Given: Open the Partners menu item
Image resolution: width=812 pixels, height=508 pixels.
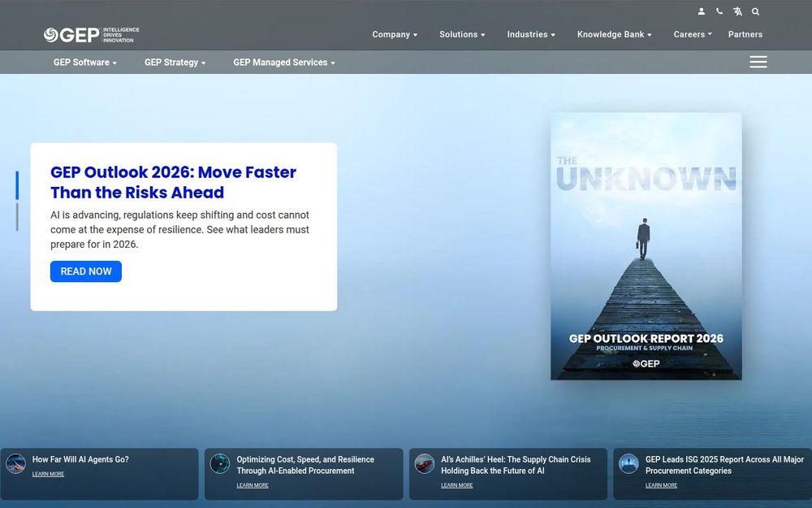Looking at the screenshot, I should tap(745, 34).
